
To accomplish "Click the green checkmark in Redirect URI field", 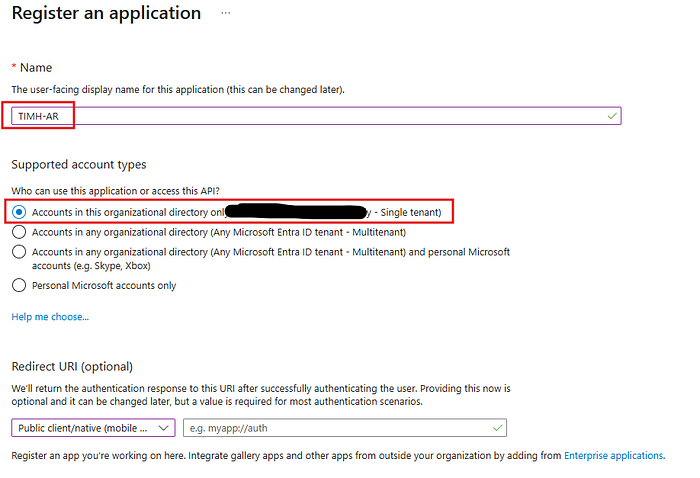I will click(x=497, y=428).
